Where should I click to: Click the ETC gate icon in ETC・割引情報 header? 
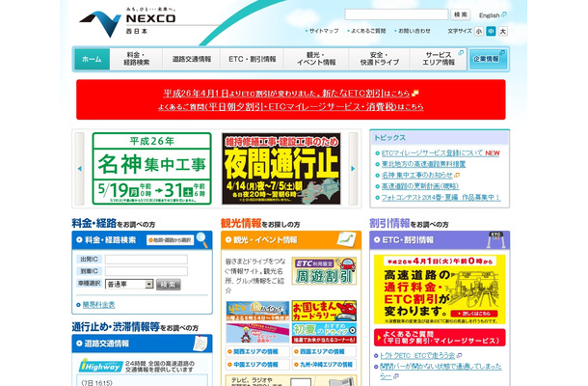click(x=495, y=240)
